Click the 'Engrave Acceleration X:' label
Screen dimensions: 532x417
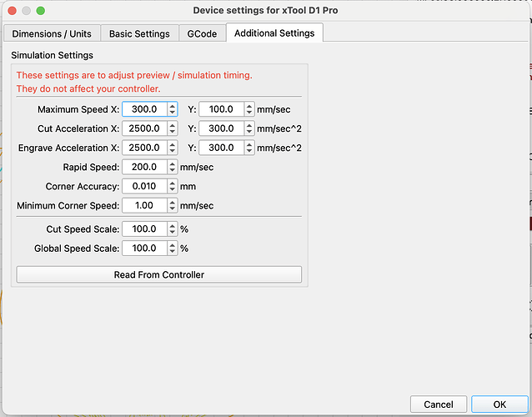69,148
